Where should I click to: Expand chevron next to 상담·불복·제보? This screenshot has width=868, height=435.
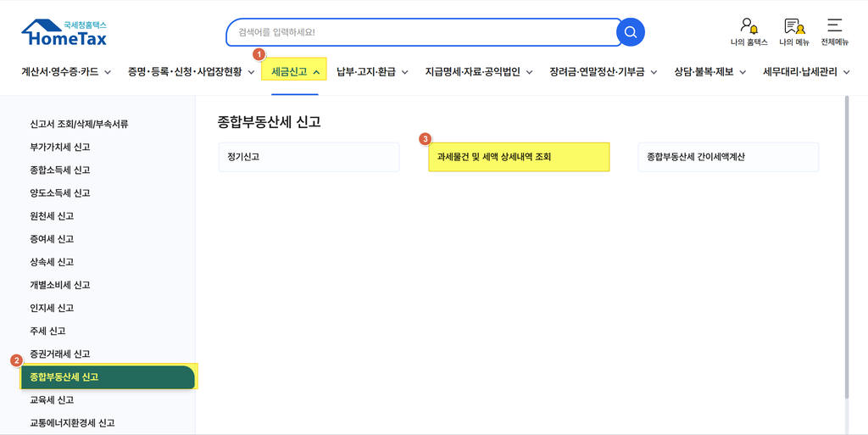(x=743, y=73)
